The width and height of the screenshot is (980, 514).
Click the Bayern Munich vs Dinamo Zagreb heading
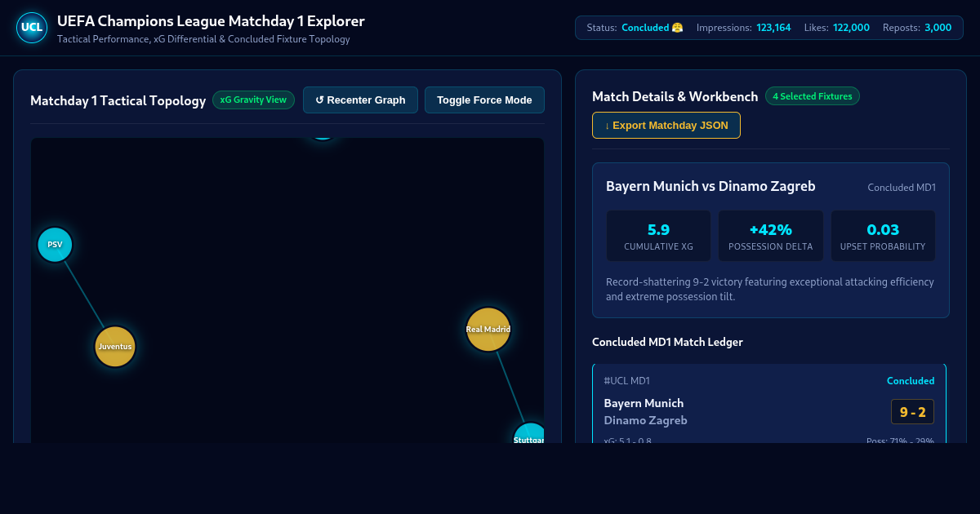[710, 186]
